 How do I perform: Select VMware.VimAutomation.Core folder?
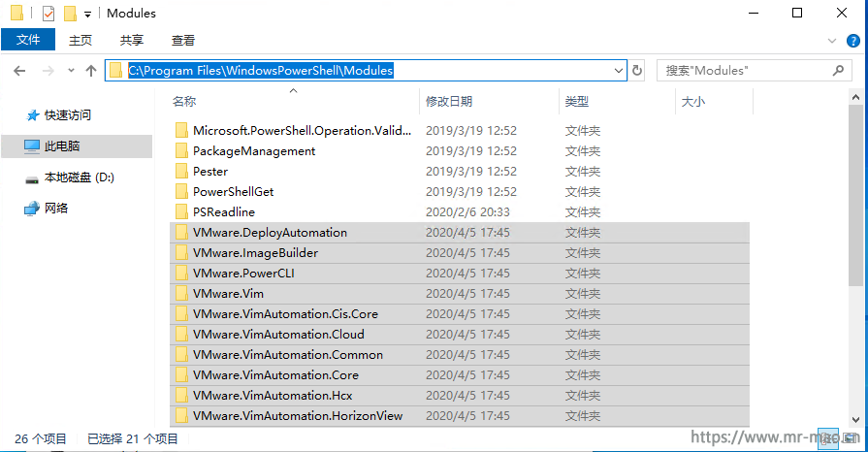(460, 375)
